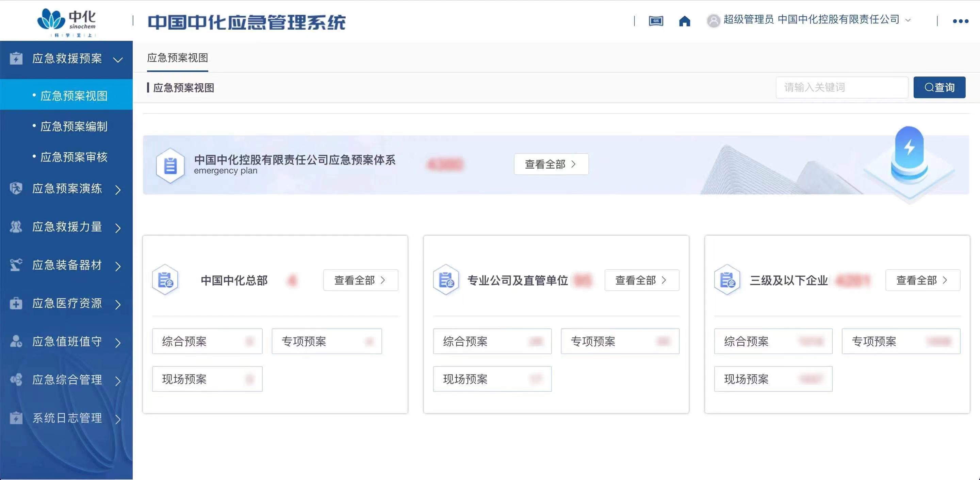Click 查看全部 in the top banner
980x480 pixels.
[551, 164]
